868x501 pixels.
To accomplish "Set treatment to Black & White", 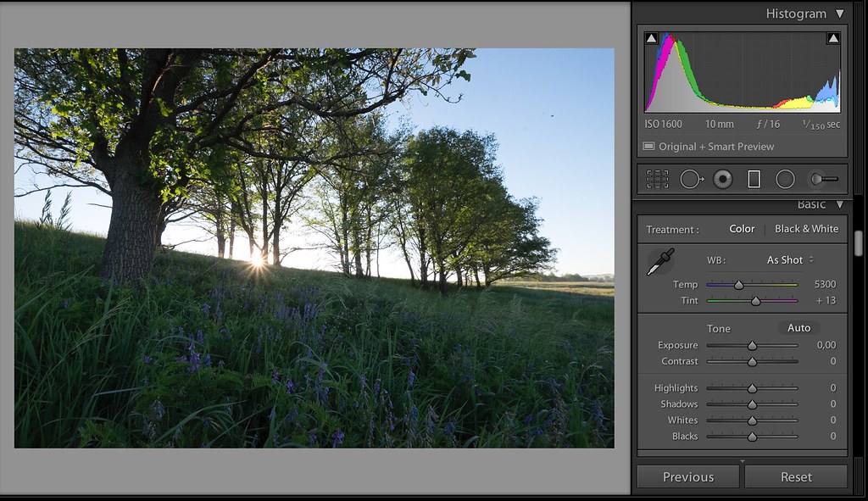I will (x=807, y=229).
